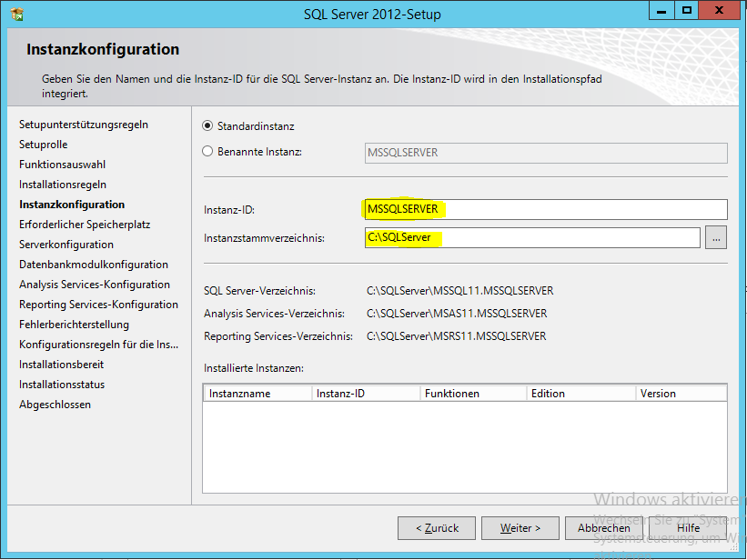Click the Reporting Services-Verzeichnis path text
The image size is (747, 560).
(457, 336)
